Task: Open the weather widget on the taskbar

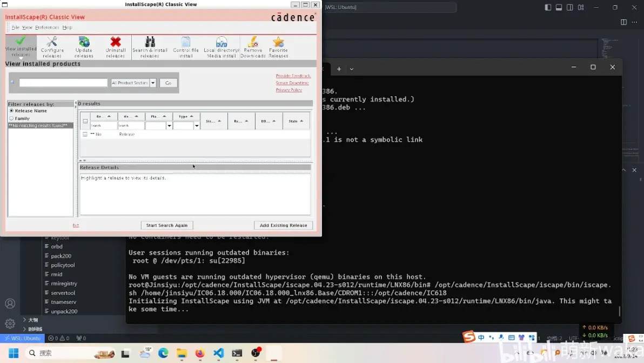Action: tap(145, 353)
